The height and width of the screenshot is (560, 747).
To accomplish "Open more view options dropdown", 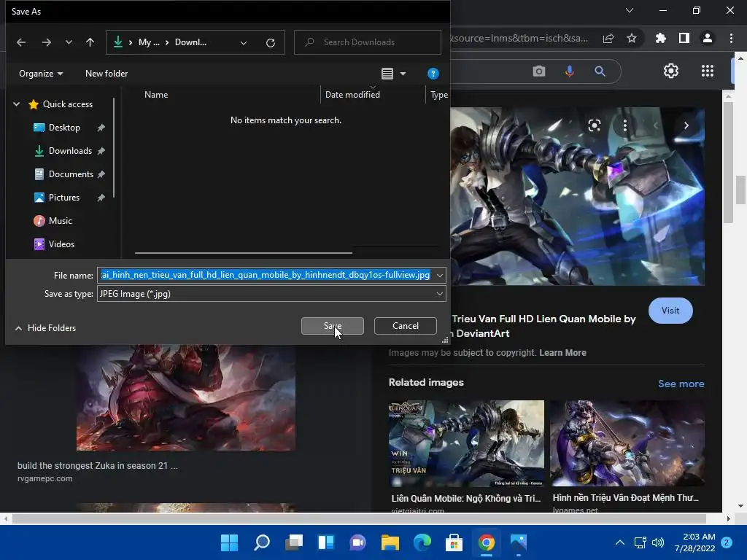I will 403,74.
